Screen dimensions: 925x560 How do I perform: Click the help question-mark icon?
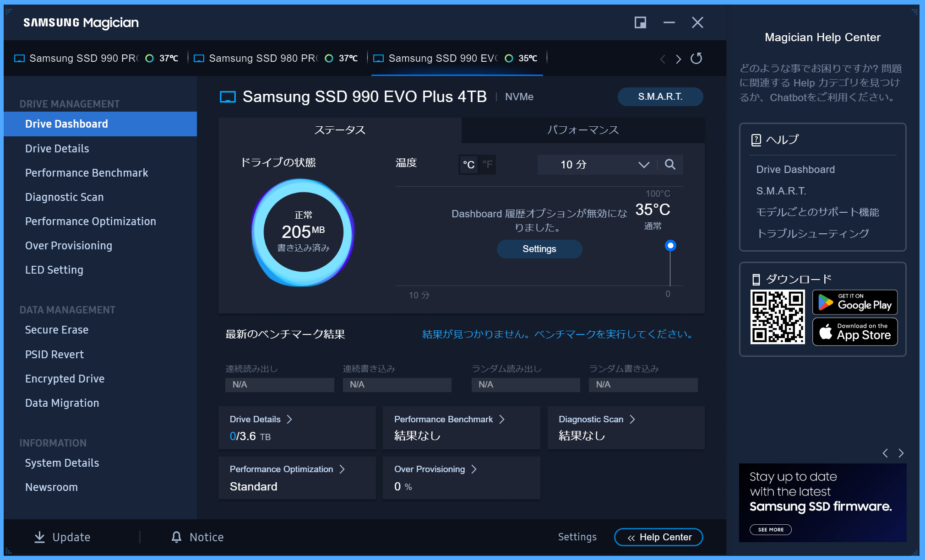click(x=756, y=140)
